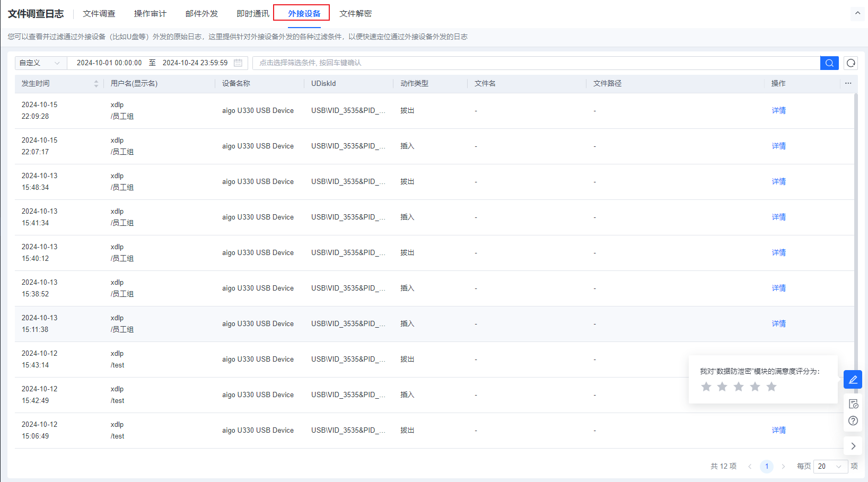Open the 文件解密 tab
The image size is (868, 482).
click(x=355, y=14)
